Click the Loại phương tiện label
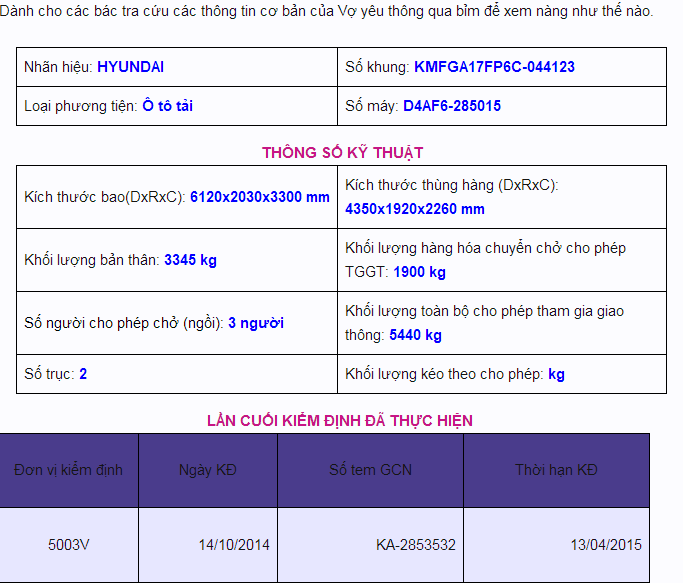This screenshot has width=683, height=583. 81,106
